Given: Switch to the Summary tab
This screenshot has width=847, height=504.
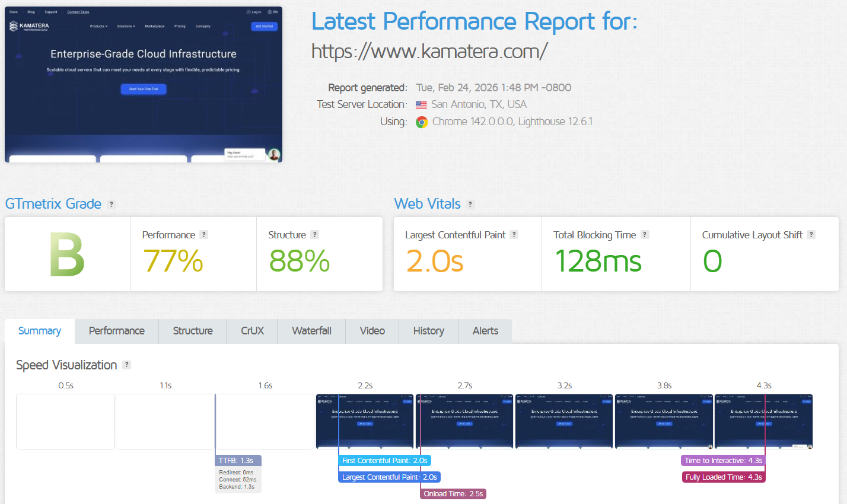Looking at the screenshot, I should pos(40,331).
